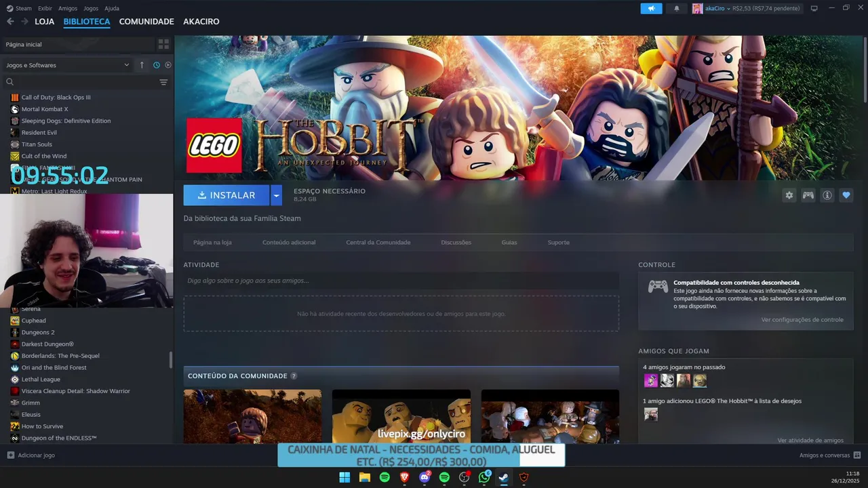
Task: Open Discord from the taskbar
Action: point(425,477)
